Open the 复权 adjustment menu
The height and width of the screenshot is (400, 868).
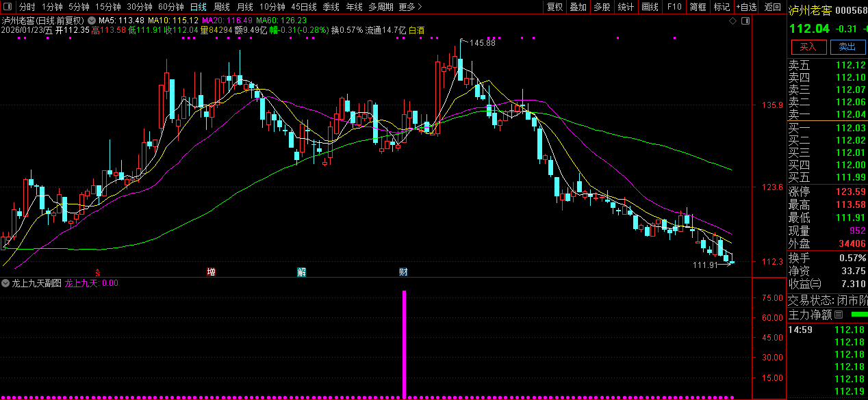(x=554, y=7)
